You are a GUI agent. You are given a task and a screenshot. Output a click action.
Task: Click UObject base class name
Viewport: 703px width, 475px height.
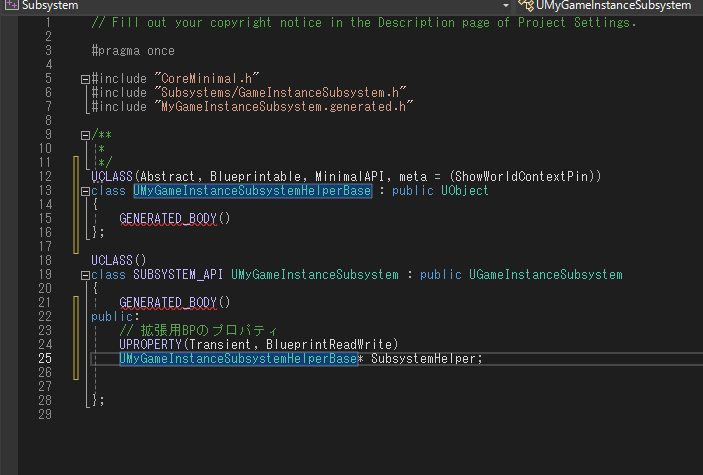point(464,191)
